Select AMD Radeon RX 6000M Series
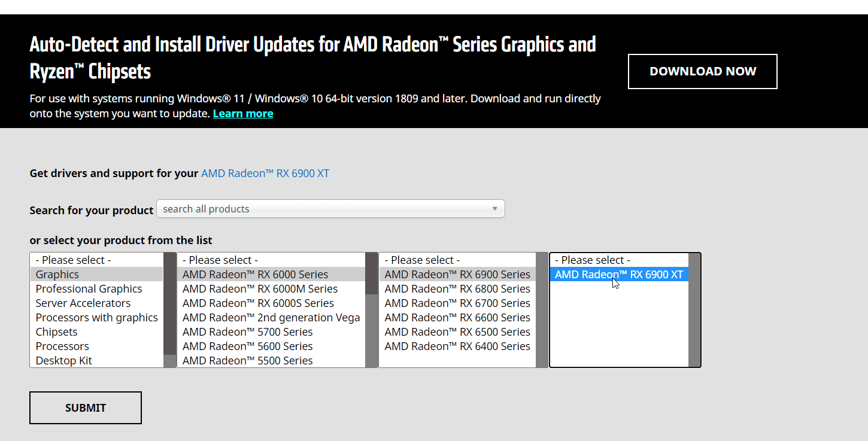Screen dimensions: 868x441 coord(260,288)
